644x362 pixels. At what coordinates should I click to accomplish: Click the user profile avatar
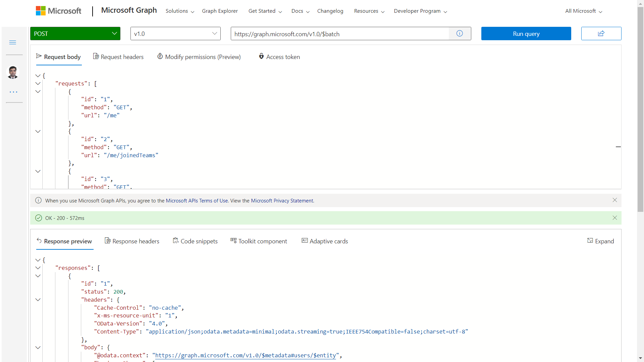pos(13,72)
